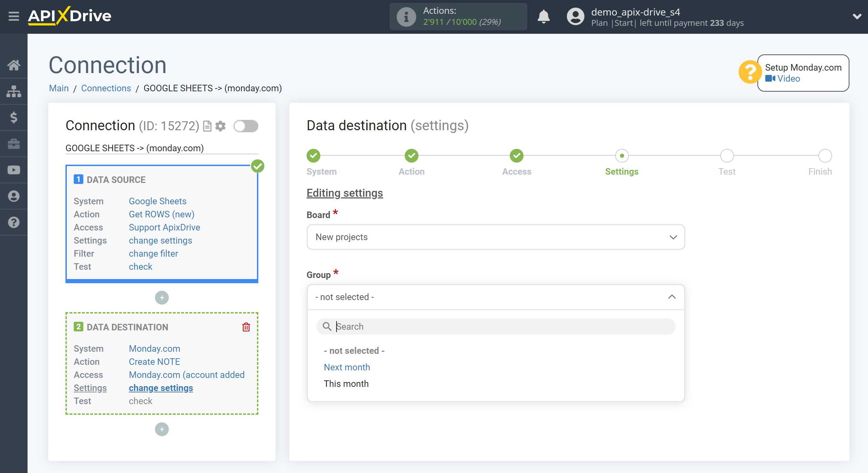Image resolution: width=868 pixels, height=473 pixels.
Task: Open the Video tutorial link
Action: 788,79
